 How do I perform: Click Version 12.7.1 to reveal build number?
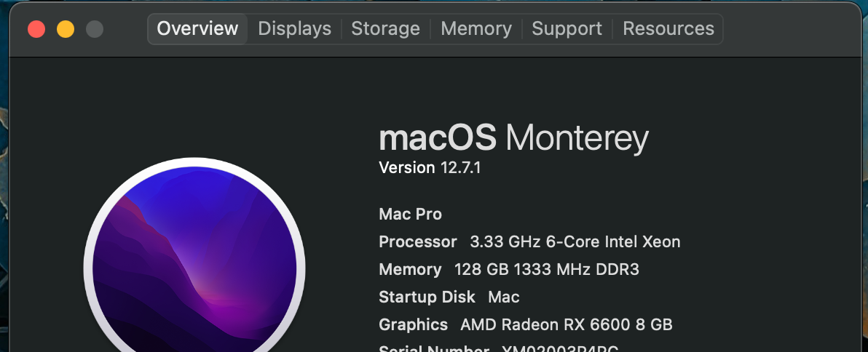click(430, 168)
